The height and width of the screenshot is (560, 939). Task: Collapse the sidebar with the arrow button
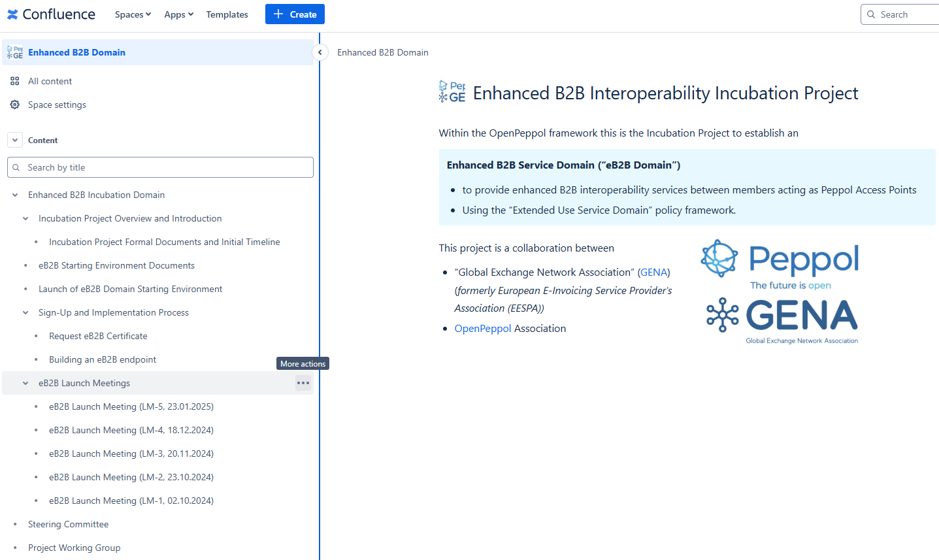pyautogui.click(x=320, y=52)
